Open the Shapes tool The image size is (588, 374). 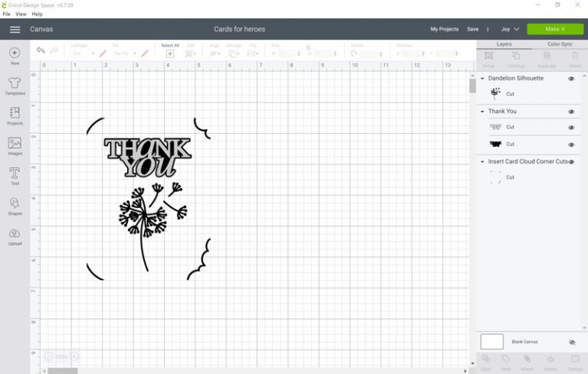[15, 205]
